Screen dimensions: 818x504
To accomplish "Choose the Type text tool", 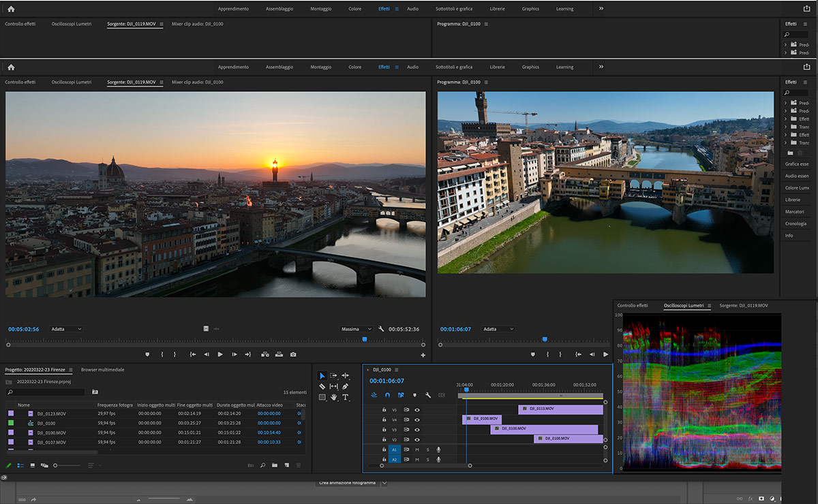I will coord(345,397).
